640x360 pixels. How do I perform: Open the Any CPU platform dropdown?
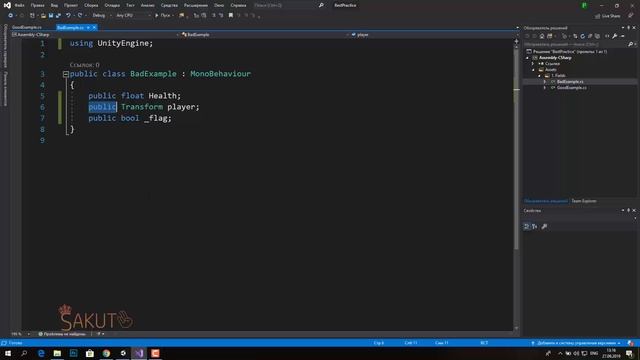[x=133, y=16]
